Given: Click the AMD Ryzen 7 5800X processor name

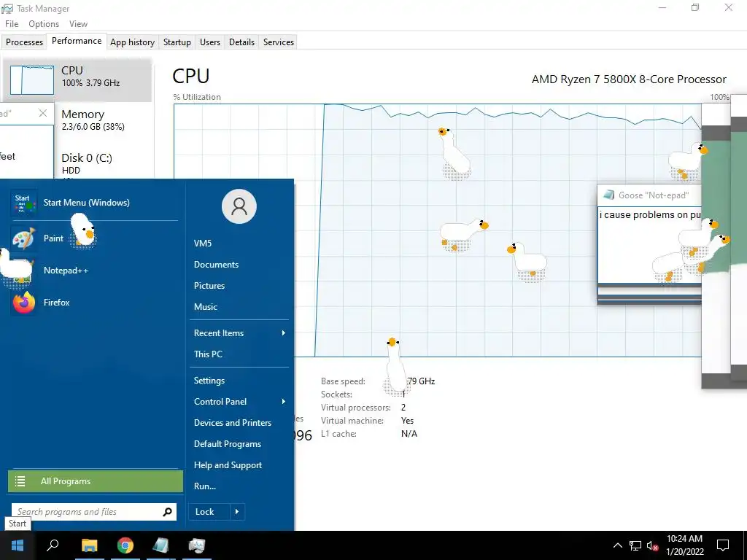Looking at the screenshot, I should (629, 79).
